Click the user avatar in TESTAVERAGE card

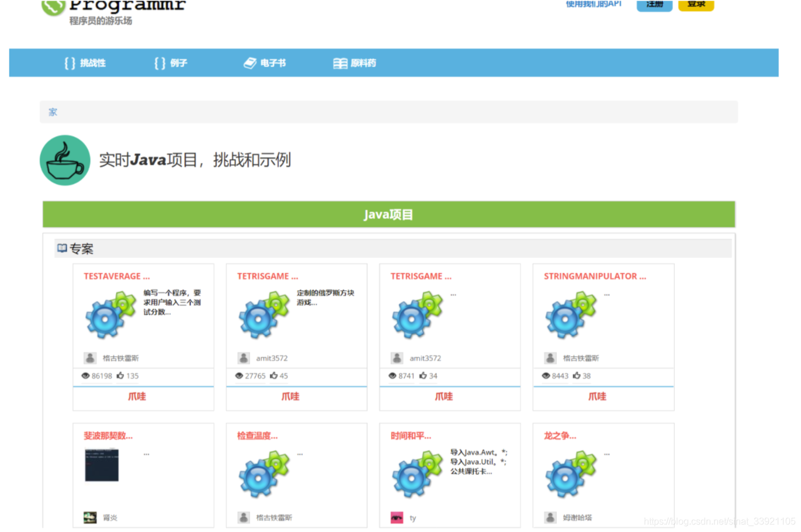pos(90,358)
